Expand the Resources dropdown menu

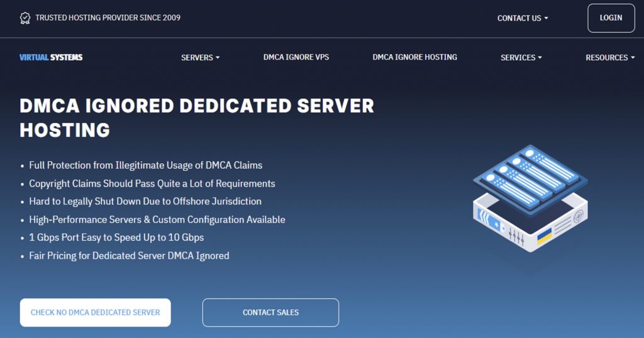point(609,57)
